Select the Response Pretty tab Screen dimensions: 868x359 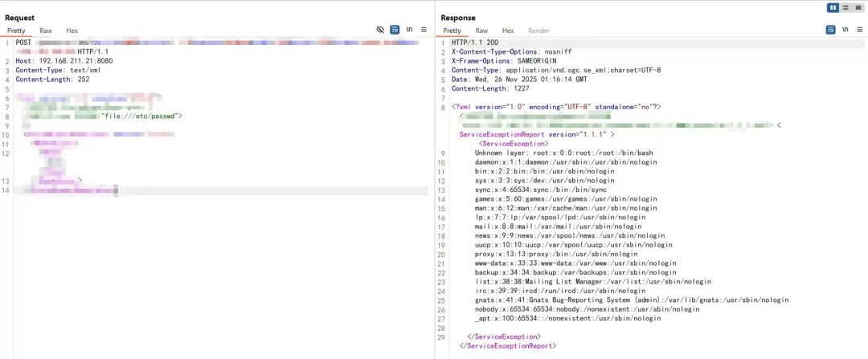452,31
